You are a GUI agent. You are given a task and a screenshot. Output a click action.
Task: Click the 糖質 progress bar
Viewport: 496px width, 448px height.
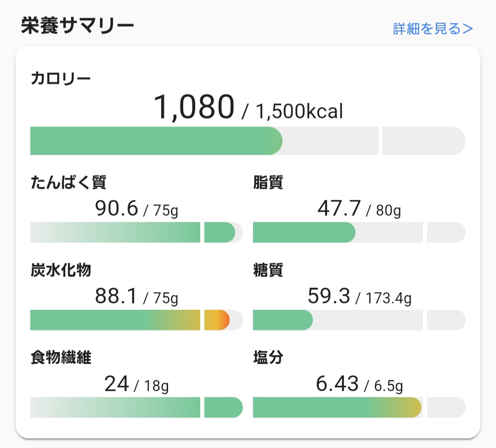[x=359, y=320]
